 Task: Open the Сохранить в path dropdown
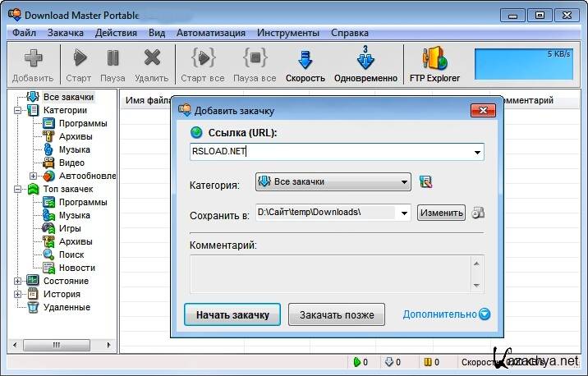pos(403,213)
